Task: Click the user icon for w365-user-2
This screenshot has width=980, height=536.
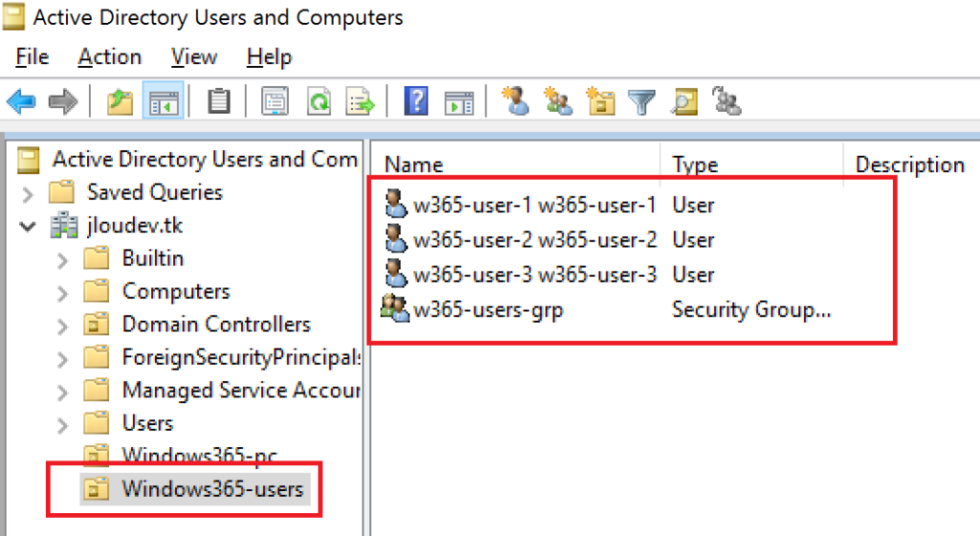Action: (395, 238)
